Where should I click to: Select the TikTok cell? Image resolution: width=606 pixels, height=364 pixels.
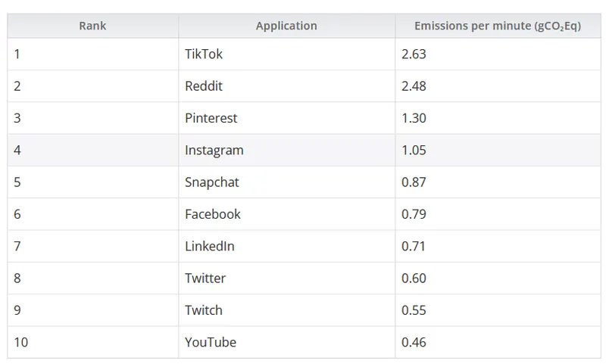pyautogui.click(x=204, y=54)
